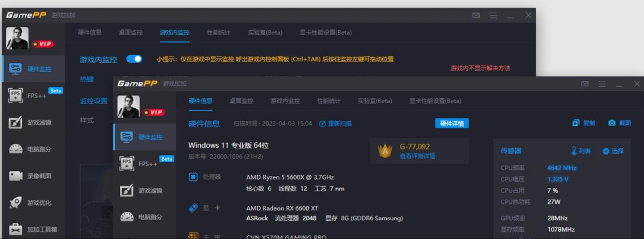Select 游戏优化 sidebar item in back window

[33, 202]
